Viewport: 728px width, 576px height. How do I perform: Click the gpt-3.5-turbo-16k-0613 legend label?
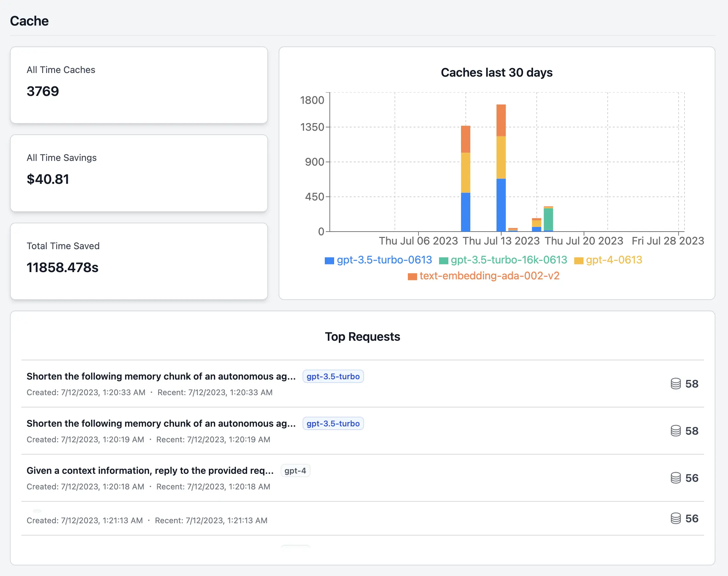pyautogui.click(x=508, y=260)
